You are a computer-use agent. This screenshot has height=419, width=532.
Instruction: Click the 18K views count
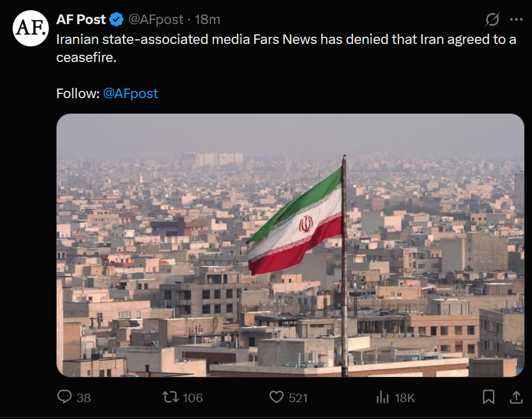(404, 398)
